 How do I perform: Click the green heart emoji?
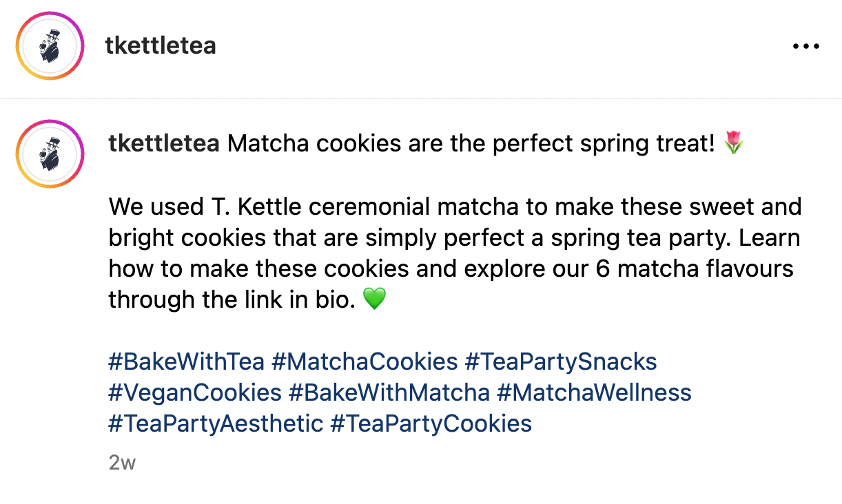pos(373,299)
